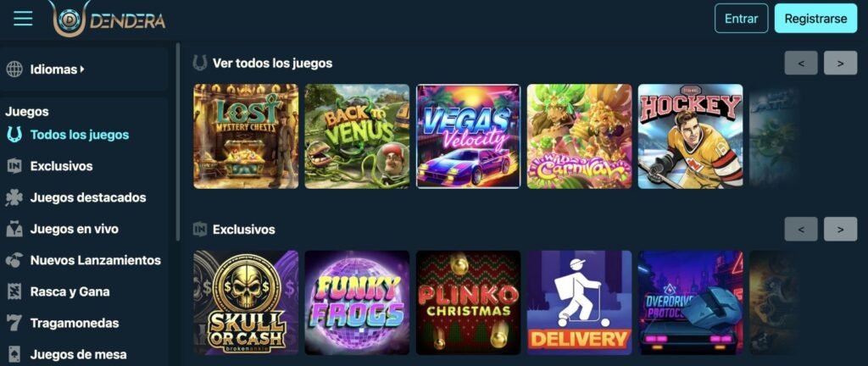Open the Vegas Velocity game thumbnail

tap(468, 136)
